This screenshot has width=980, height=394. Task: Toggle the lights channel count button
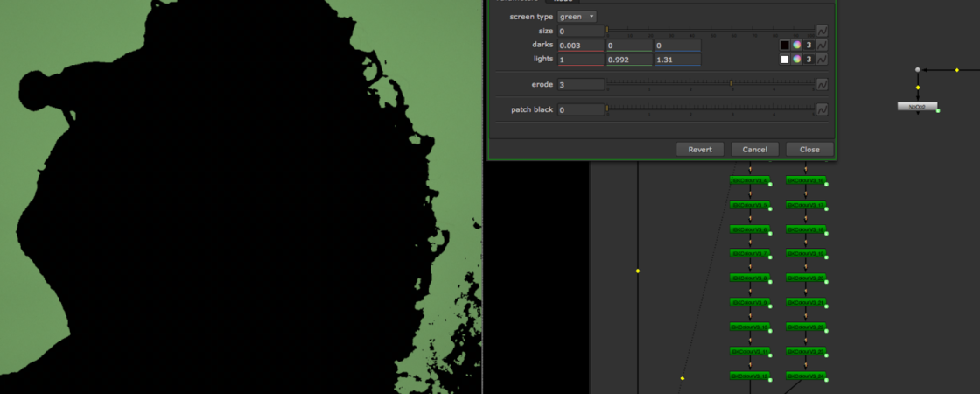tap(808, 60)
